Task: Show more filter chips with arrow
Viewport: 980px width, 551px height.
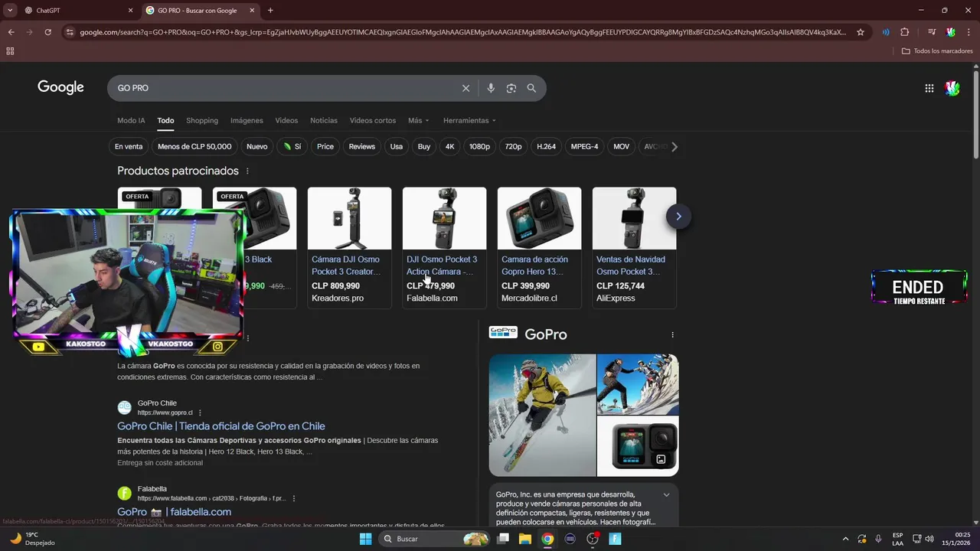Action: click(675, 146)
